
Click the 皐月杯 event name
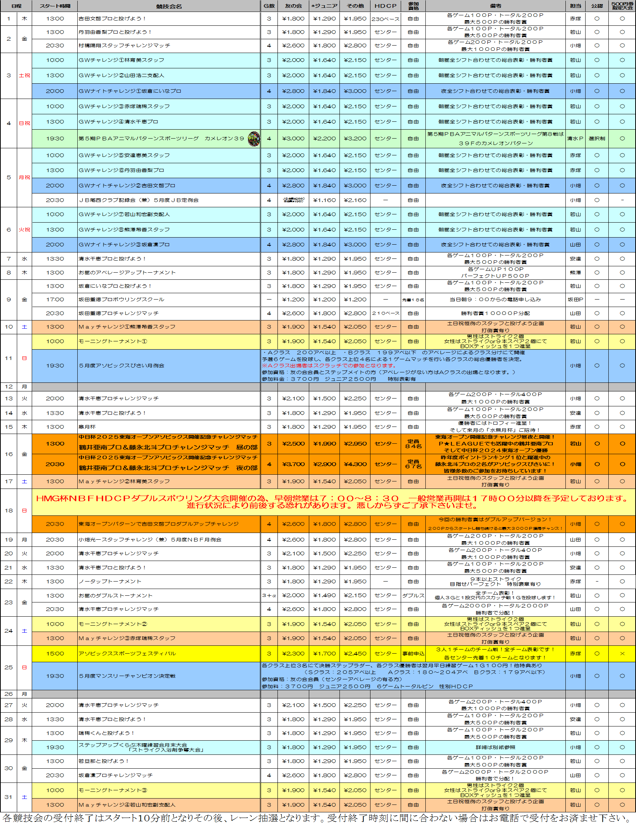click(x=87, y=427)
